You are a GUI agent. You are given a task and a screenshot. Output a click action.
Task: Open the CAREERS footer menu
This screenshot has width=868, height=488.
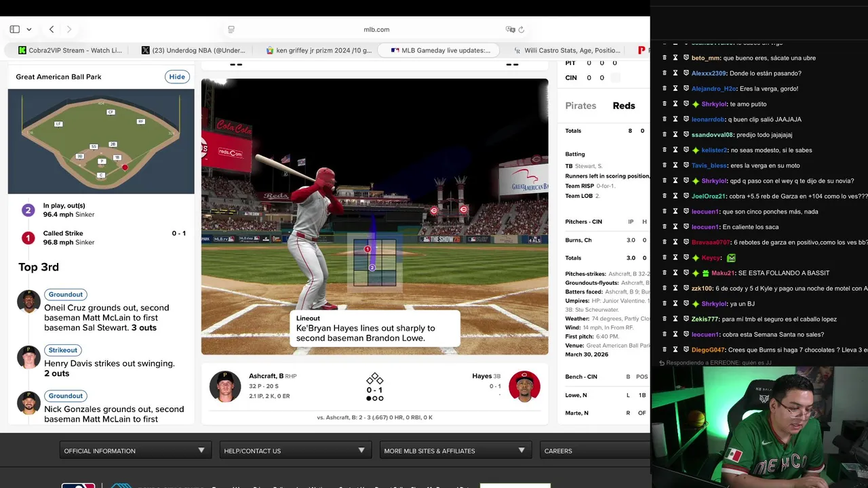pyautogui.click(x=595, y=451)
